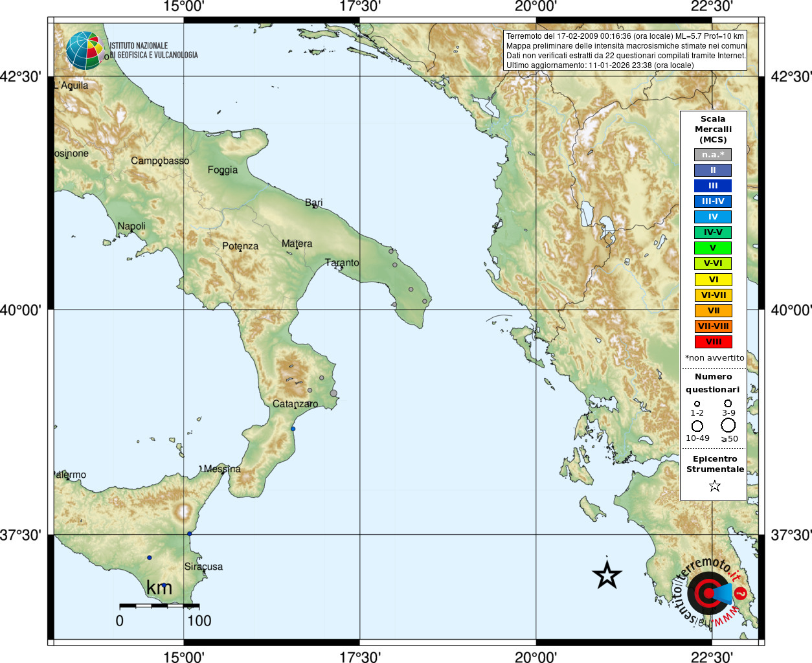Select the III-IV intensity legend swatch
Screen dimensions: 812x663
tap(713, 201)
